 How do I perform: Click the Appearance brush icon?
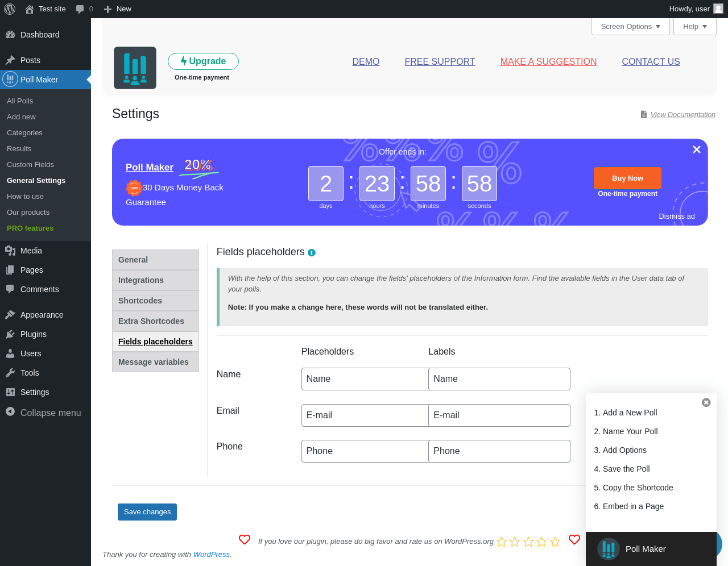(x=10, y=315)
